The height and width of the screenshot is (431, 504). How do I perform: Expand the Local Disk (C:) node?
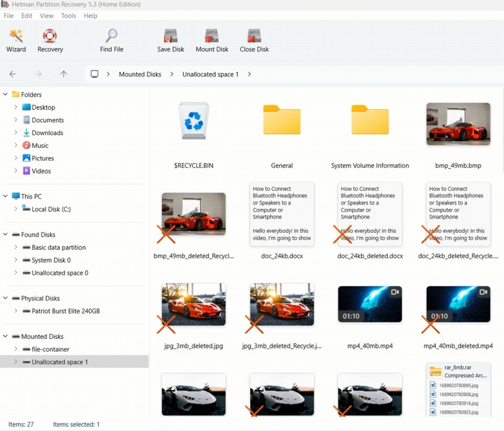click(16, 209)
